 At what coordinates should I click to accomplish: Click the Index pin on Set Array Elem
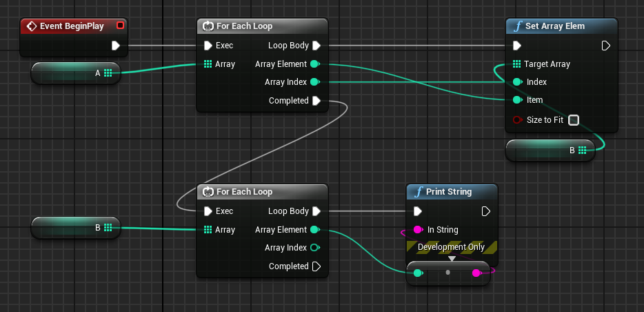pyautogui.click(x=518, y=82)
